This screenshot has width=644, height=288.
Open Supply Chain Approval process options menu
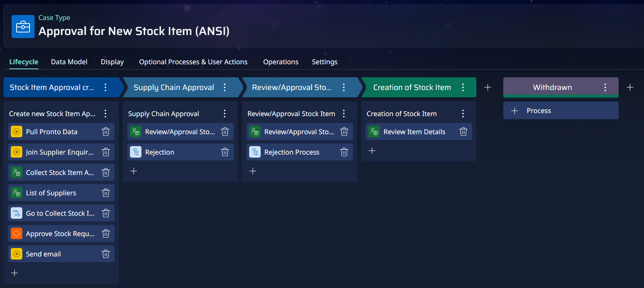[x=225, y=113]
